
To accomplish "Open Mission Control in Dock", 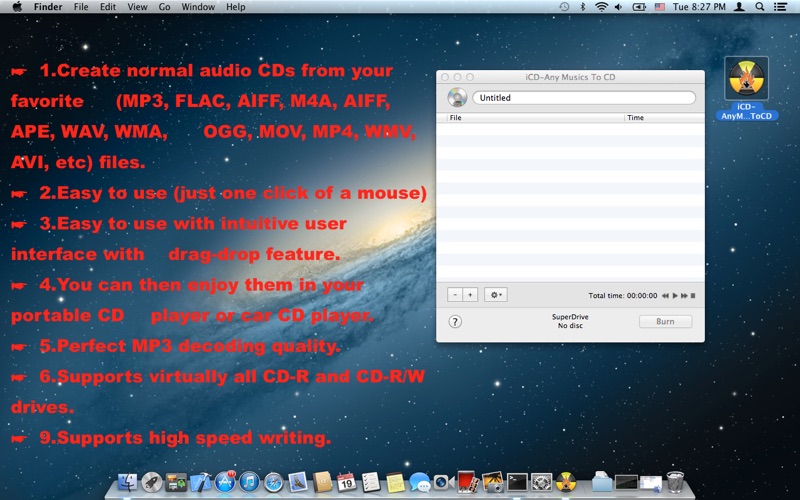I will click(176, 482).
